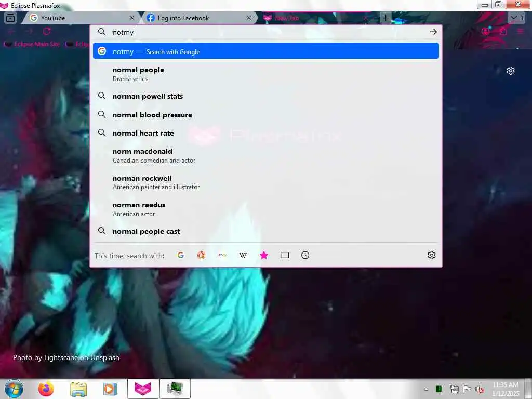Search this time with DuckDuckGo icon
532x399 pixels.
coord(201,255)
